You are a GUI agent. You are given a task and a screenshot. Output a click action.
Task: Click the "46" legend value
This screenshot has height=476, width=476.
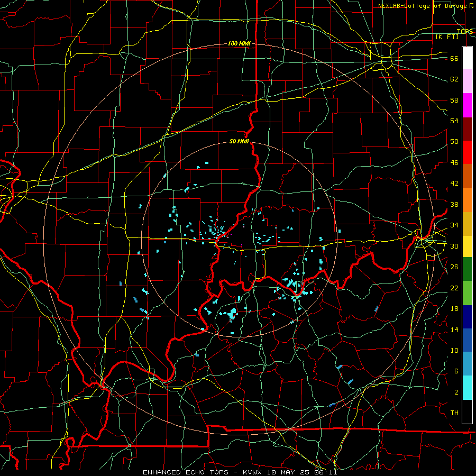pos(454,163)
